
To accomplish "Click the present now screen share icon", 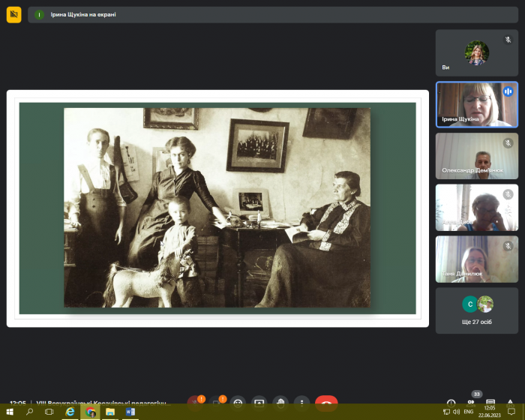I will pos(259,402).
